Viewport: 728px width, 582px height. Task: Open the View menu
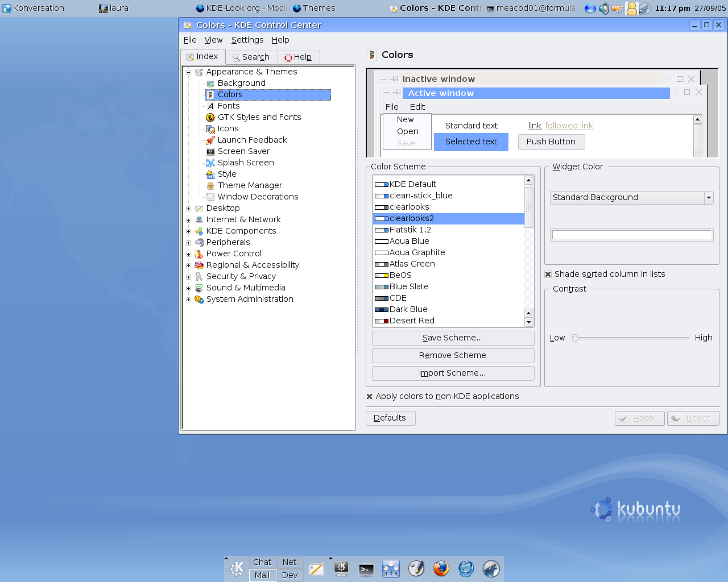[213, 40]
